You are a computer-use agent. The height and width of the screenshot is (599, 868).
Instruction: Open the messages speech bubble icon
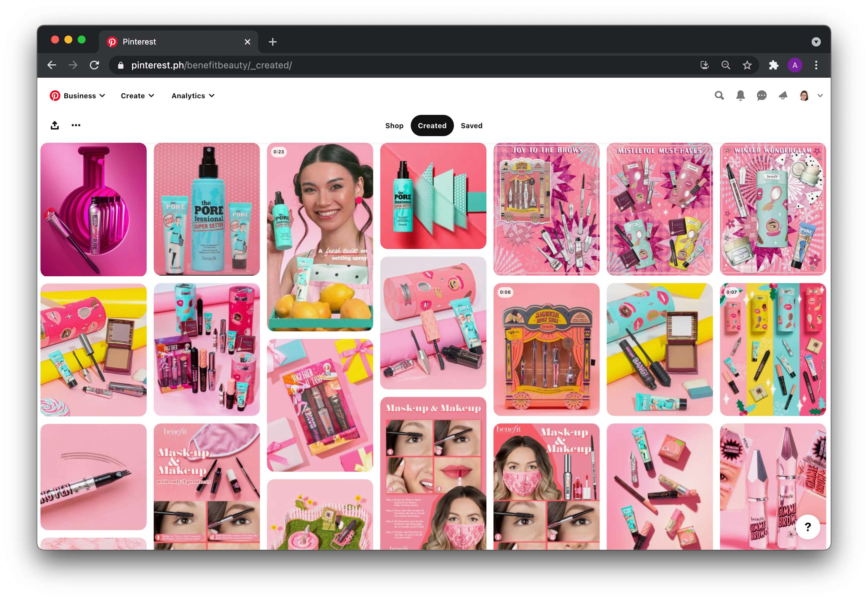click(761, 96)
